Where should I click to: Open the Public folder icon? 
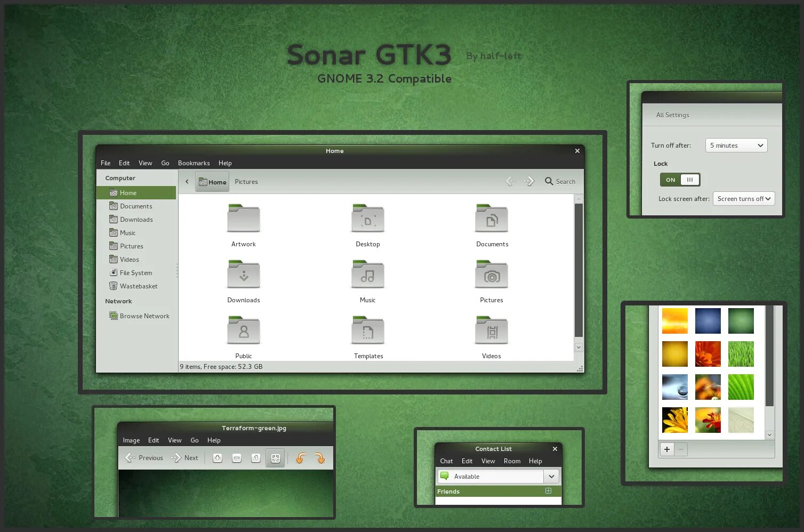(x=244, y=330)
